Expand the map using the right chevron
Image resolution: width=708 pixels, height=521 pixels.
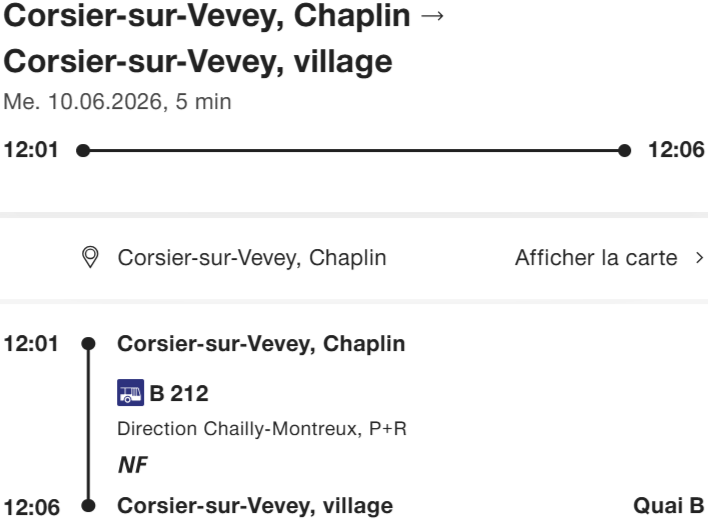[x=698, y=258]
